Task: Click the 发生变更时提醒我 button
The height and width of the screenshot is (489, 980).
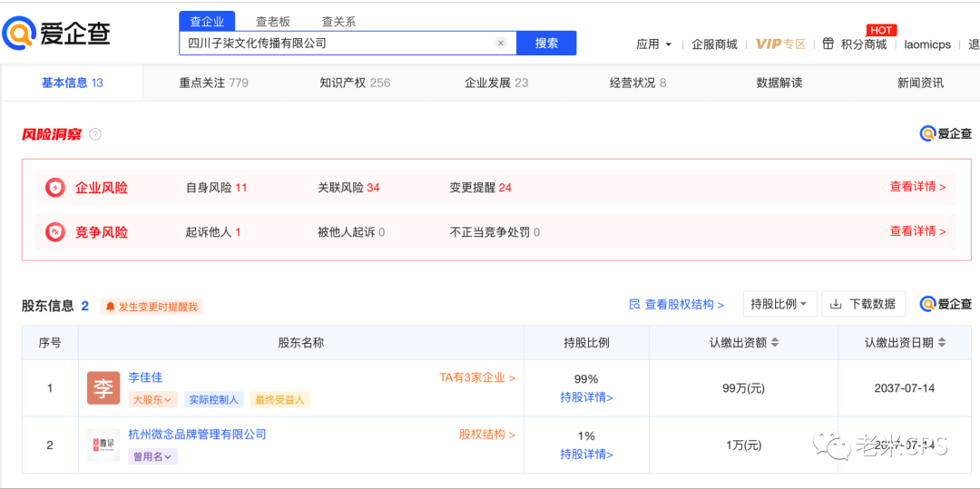Action: (152, 307)
